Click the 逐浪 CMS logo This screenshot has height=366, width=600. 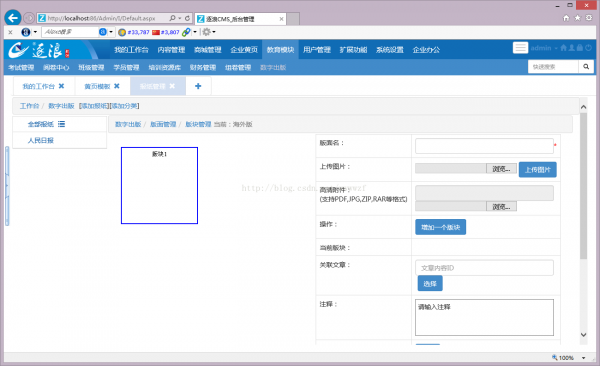pyautogui.click(x=39, y=50)
